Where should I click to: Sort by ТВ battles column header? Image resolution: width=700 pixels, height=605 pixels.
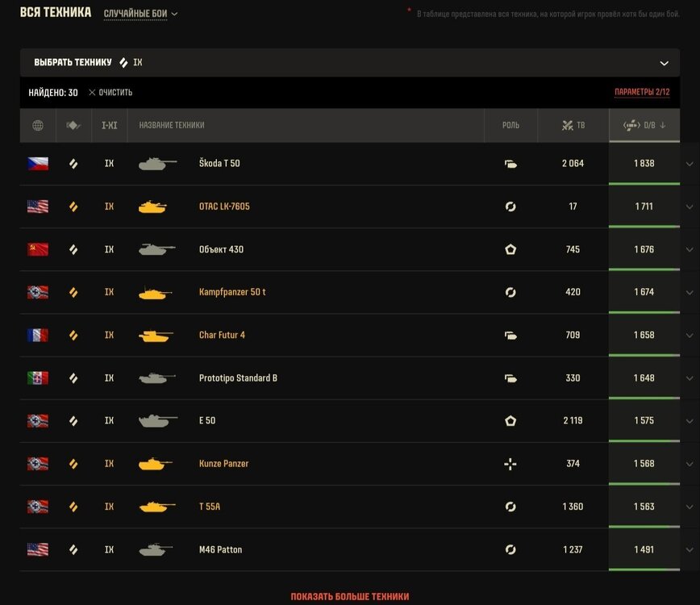coord(573,126)
